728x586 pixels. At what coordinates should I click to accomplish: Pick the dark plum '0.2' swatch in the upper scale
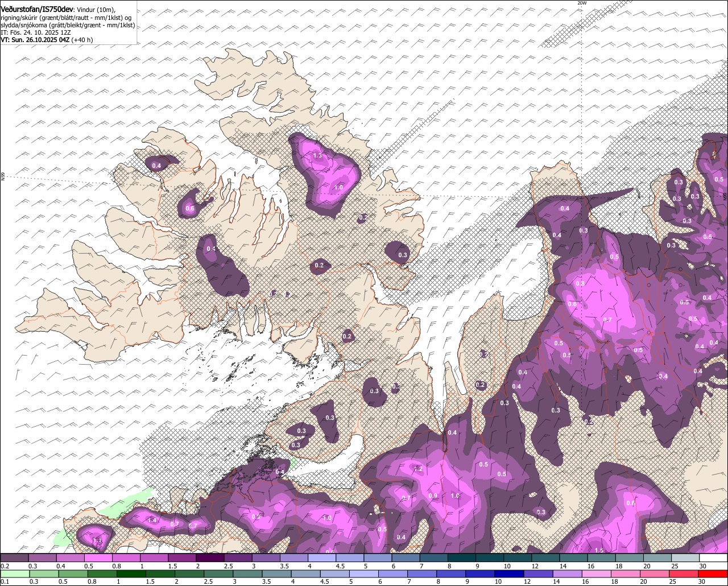pos(14,558)
